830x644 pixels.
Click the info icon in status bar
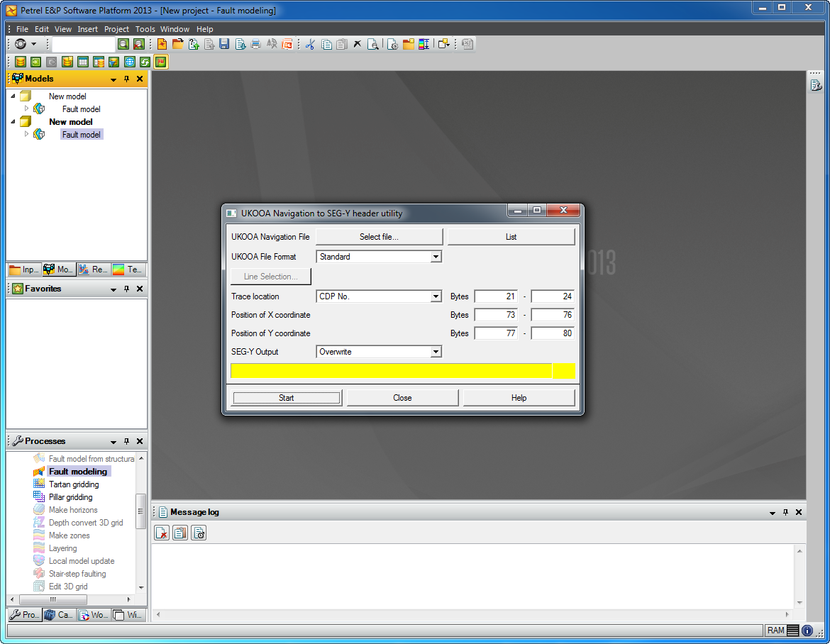pos(807,631)
